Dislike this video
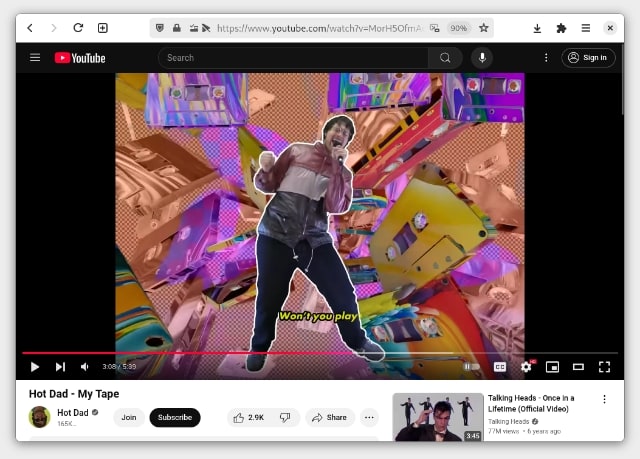The width and height of the screenshot is (640, 459). [285, 417]
